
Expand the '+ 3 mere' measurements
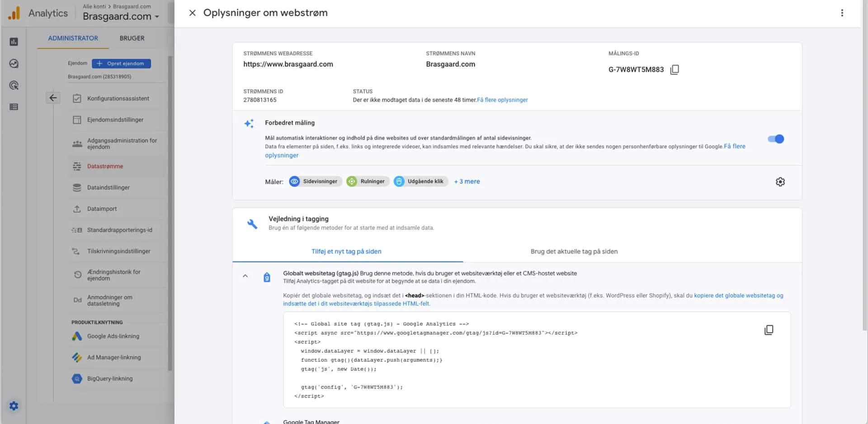click(x=467, y=181)
